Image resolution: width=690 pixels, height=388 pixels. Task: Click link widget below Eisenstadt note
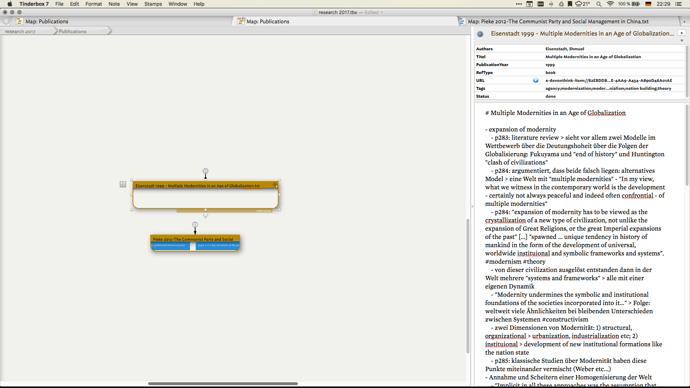(206, 215)
